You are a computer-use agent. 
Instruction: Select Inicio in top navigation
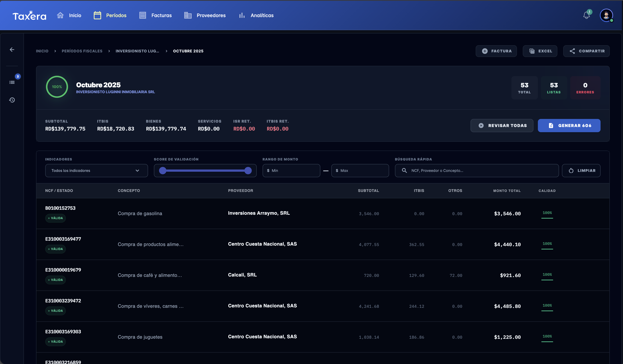[75, 15]
